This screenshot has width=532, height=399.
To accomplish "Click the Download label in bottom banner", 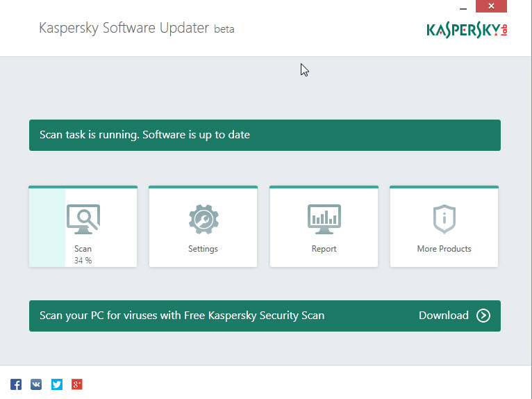I will point(444,316).
